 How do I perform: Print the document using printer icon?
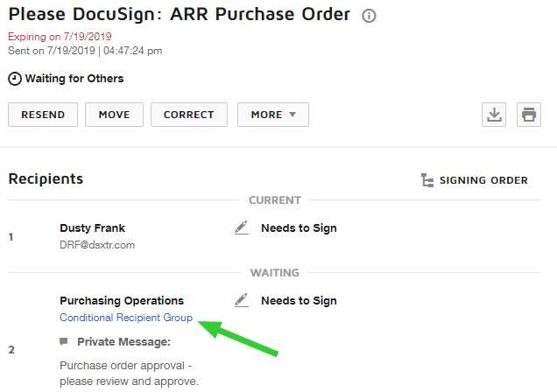click(529, 115)
